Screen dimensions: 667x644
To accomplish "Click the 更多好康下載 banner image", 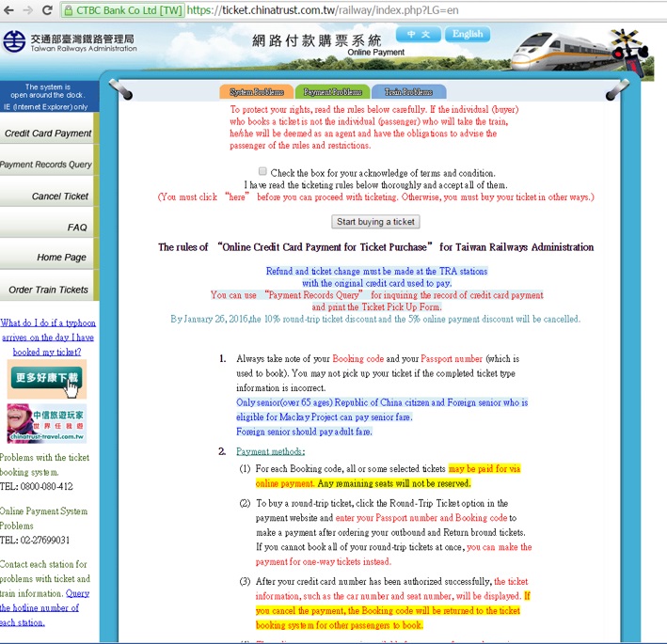I will click(x=47, y=379).
